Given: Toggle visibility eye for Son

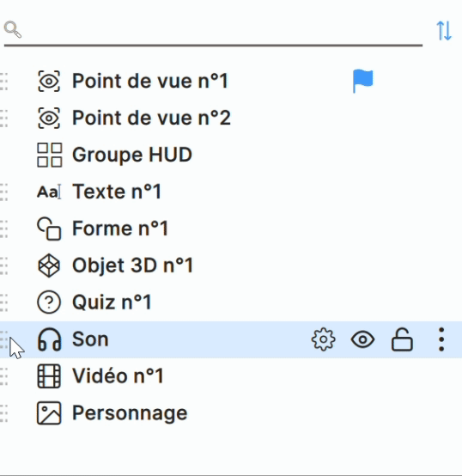Looking at the screenshot, I should click(362, 339).
